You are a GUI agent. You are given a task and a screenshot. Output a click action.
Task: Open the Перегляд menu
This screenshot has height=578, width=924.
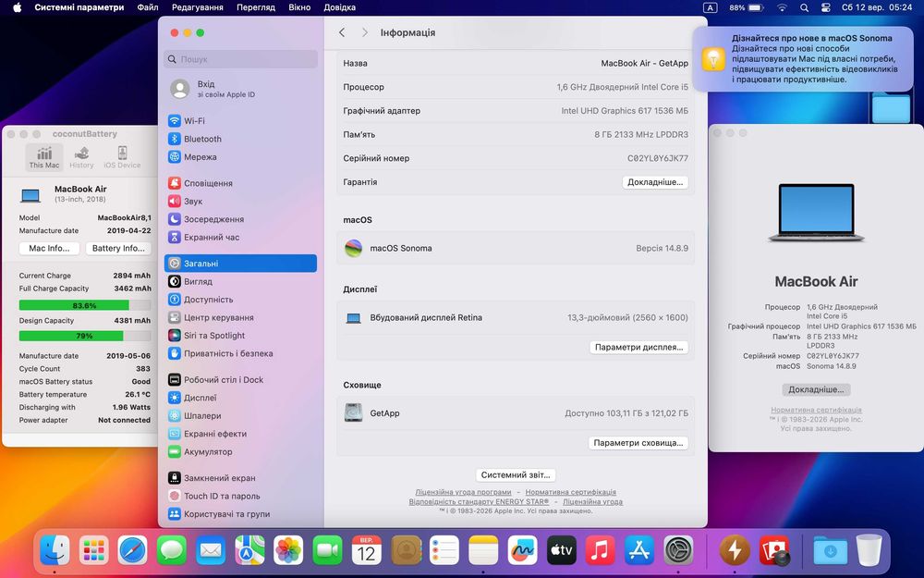coord(255,7)
